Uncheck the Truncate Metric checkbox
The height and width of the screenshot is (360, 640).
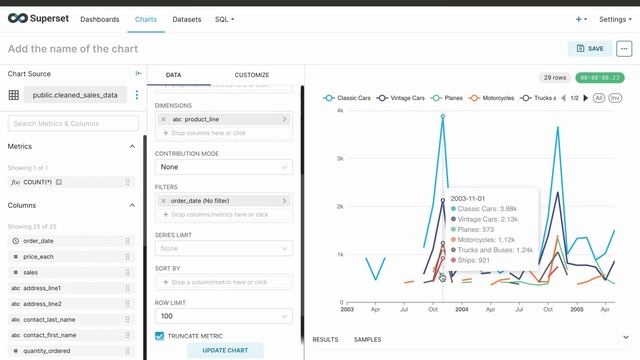click(160, 336)
